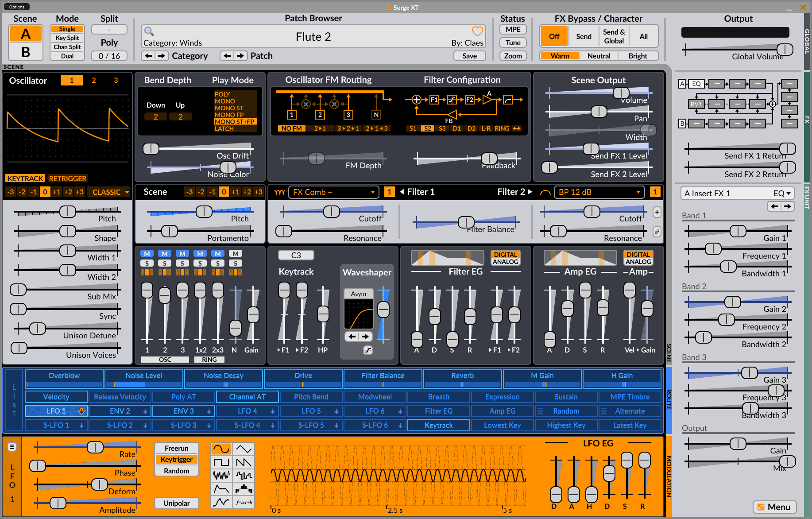This screenshot has width=812, height=519.
Task: Select the triangle LFO waveform shape
Action: (244, 449)
